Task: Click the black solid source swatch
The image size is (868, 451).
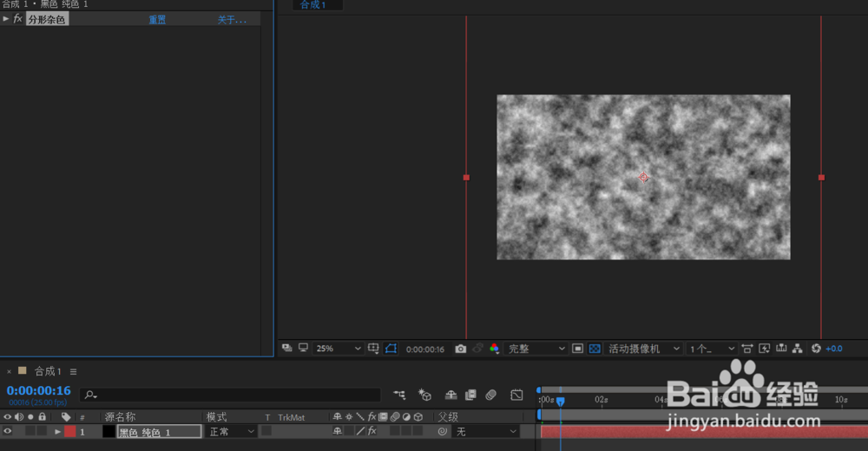Action: click(x=109, y=432)
